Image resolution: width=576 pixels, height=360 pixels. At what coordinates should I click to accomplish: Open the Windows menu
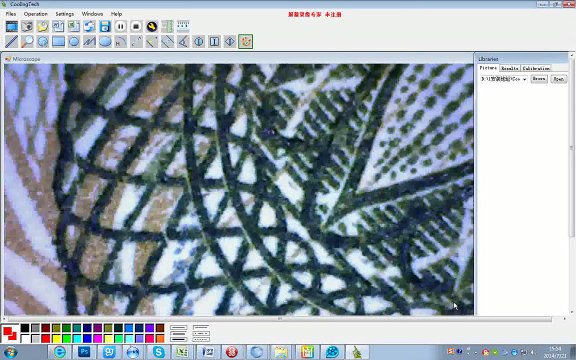click(x=92, y=14)
